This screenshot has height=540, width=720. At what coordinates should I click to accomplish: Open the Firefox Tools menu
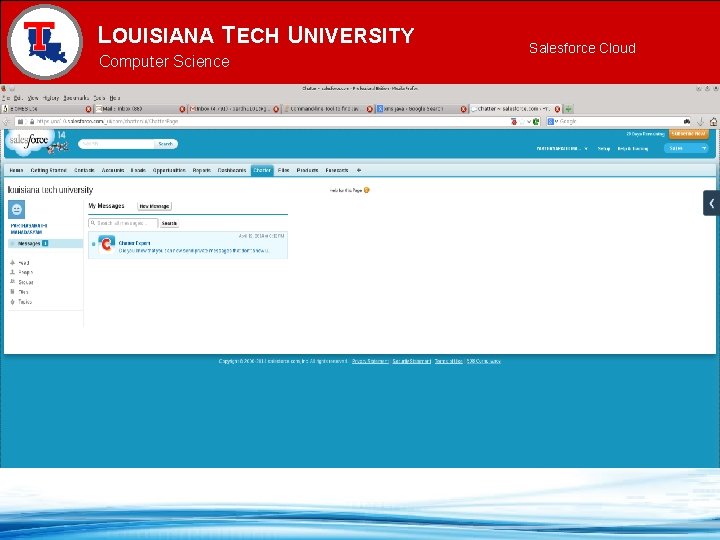tap(99, 98)
